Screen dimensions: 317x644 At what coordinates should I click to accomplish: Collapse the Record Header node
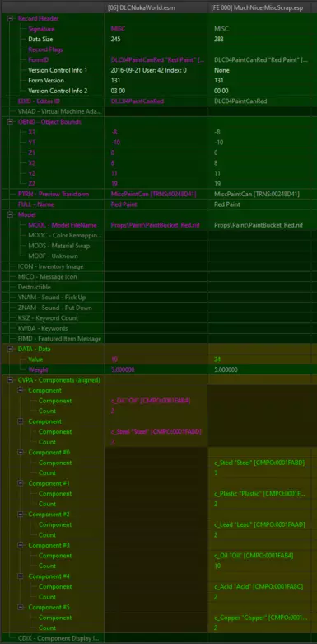click(9, 19)
